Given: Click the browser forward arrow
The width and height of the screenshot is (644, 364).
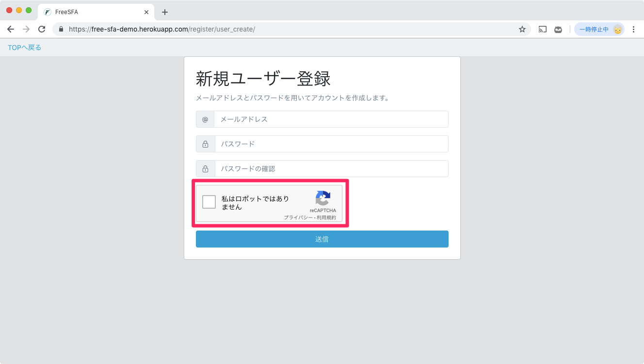Looking at the screenshot, I should tap(26, 29).
